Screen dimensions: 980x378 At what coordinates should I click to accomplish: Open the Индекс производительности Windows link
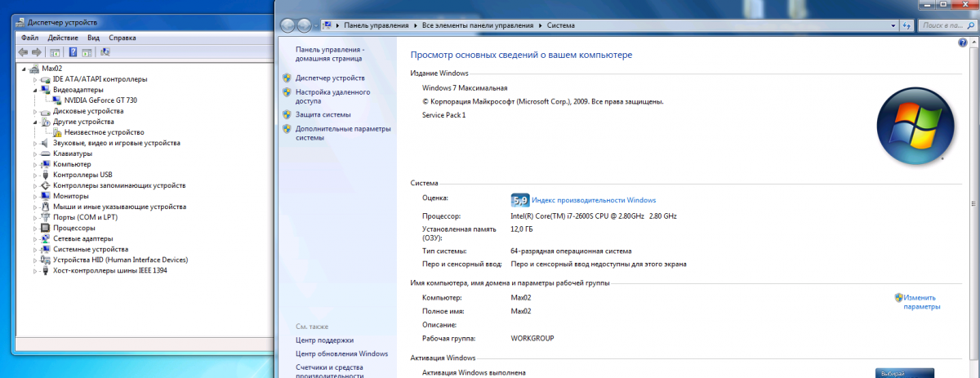[x=594, y=200]
